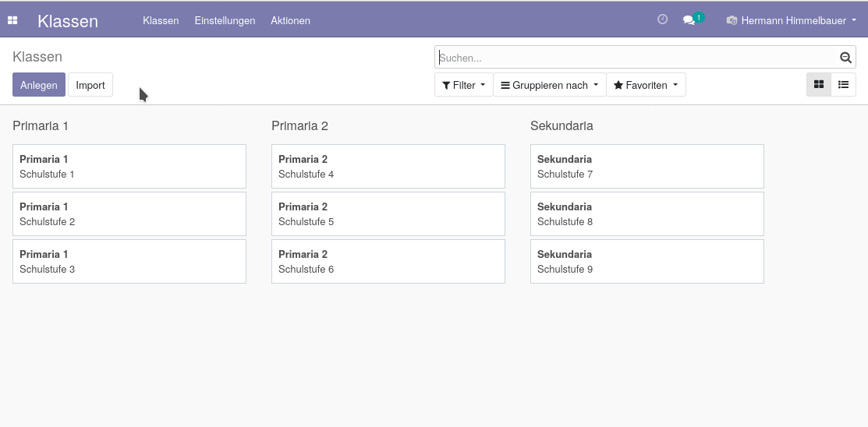Switch to kanban view

pos(819,85)
